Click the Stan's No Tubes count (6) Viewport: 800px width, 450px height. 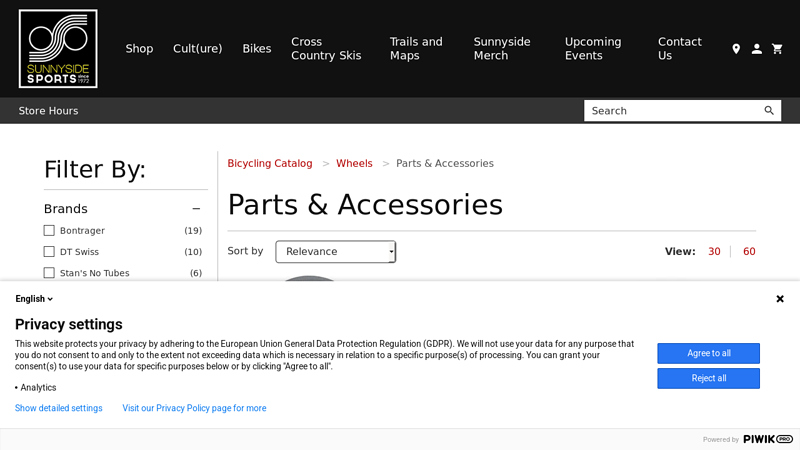pos(196,273)
